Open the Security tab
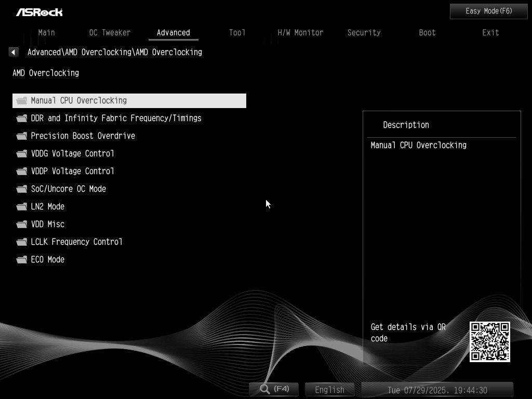Screen dimensions: 532x399 (364, 33)
